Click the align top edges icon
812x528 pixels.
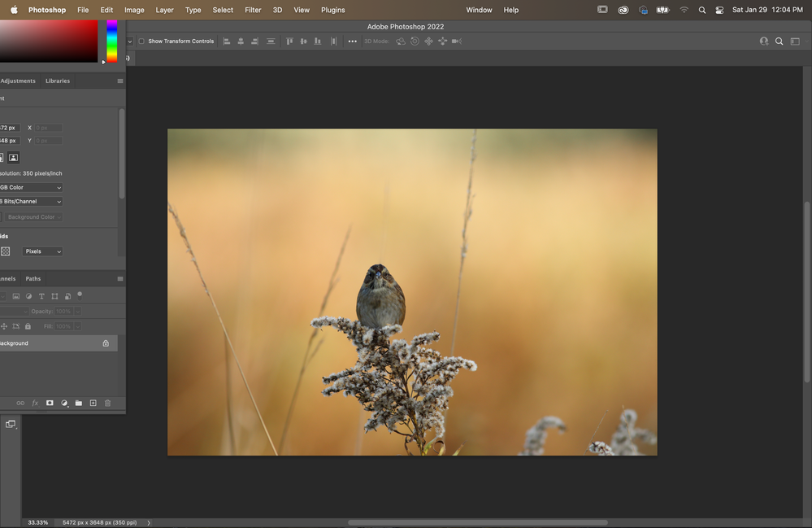click(x=289, y=41)
